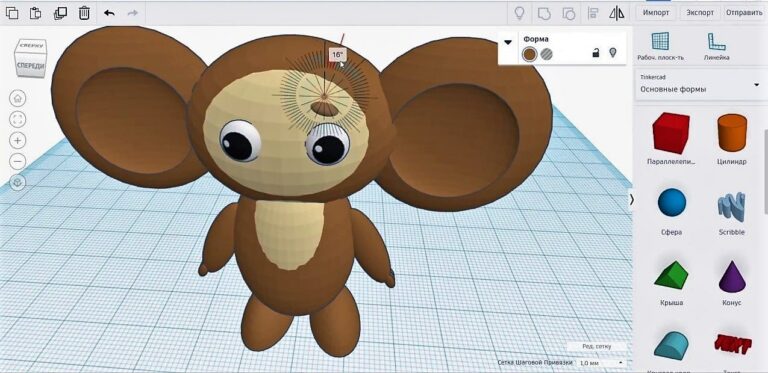This screenshot has height=373, width=768.
Task: Group the selected shapes
Action: point(544,13)
